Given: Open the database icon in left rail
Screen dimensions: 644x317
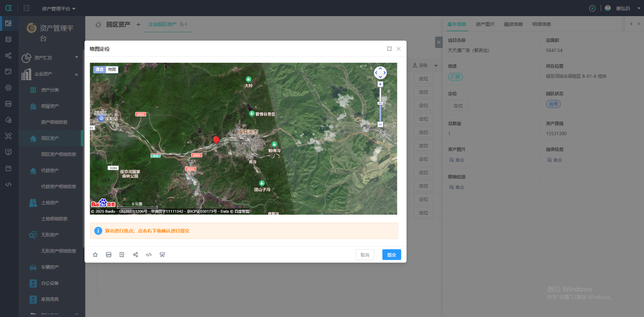Looking at the screenshot, I should pyautogui.click(x=8, y=39).
